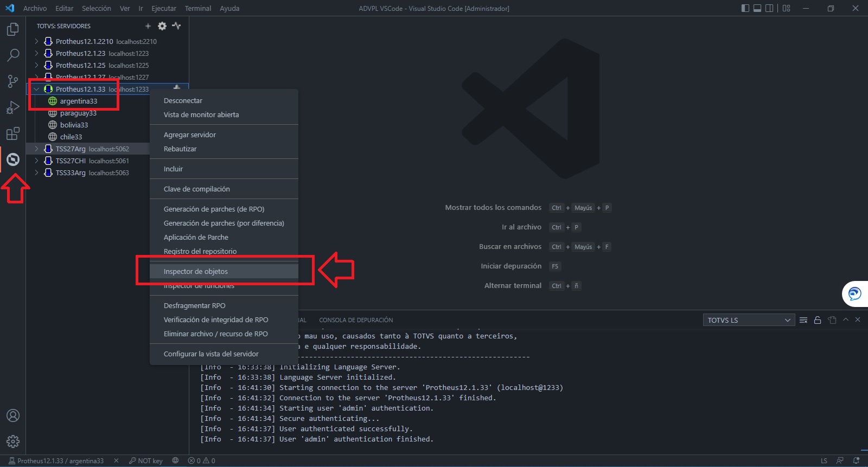Toggle the secondary side bar layout button
Screen dimensions: 868x467
coord(769,8)
